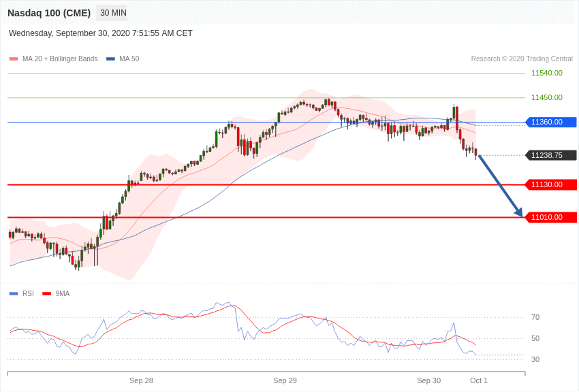The width and height of the screenshot is (579, 392).
Task: Click the RSI 70 level label
Action: point(535,317)
